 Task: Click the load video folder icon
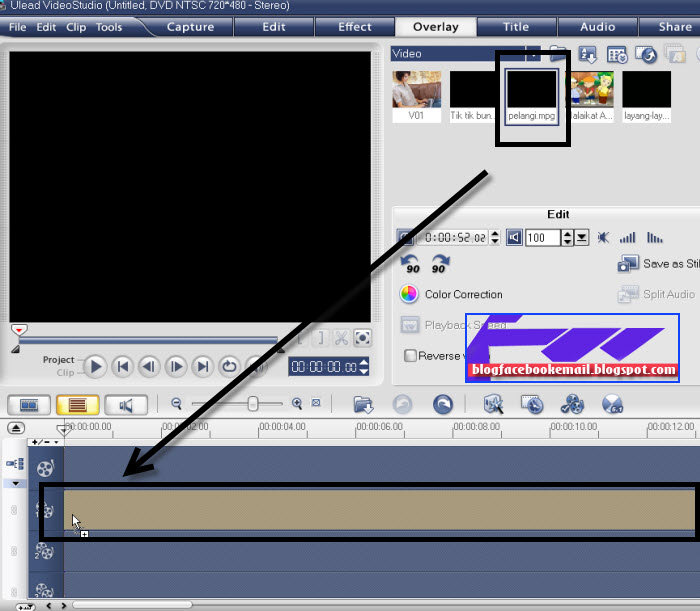tap(558, 54)
